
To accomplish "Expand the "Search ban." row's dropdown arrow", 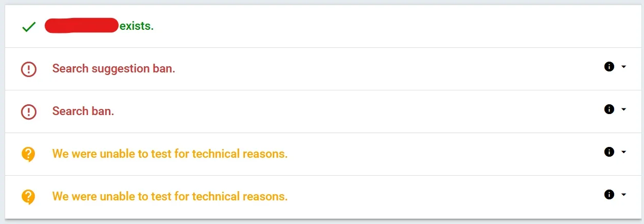I will [x=623, y=109].
